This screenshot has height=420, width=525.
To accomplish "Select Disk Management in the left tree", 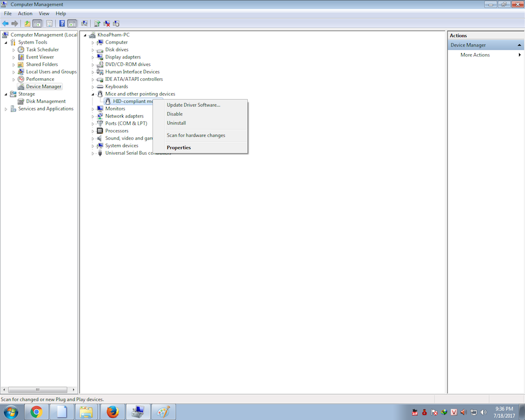I will [x=45, y=101].
